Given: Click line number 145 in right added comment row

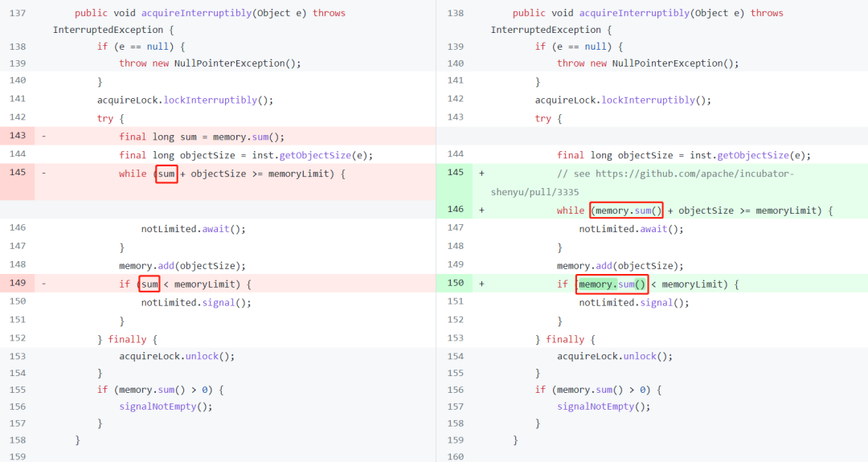Looking at the screenshot, I should coord(456,172).
